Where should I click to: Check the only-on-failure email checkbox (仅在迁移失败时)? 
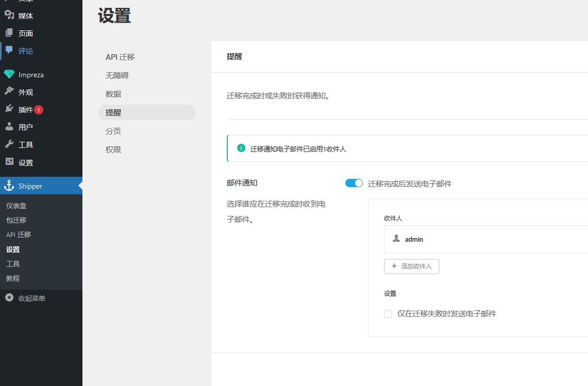click(x=388, y=314)
